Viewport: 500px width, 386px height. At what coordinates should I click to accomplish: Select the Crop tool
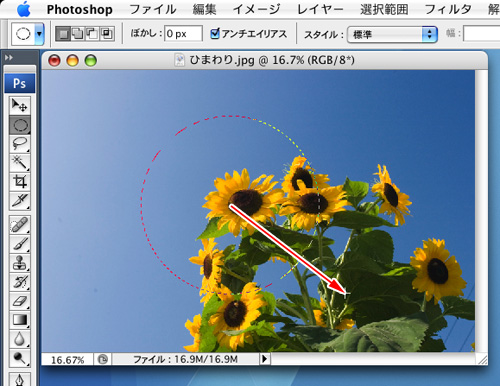click(20, 182)
